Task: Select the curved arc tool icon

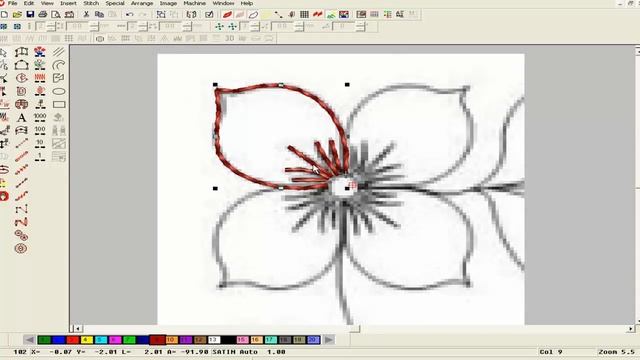Action: [59, 65]
